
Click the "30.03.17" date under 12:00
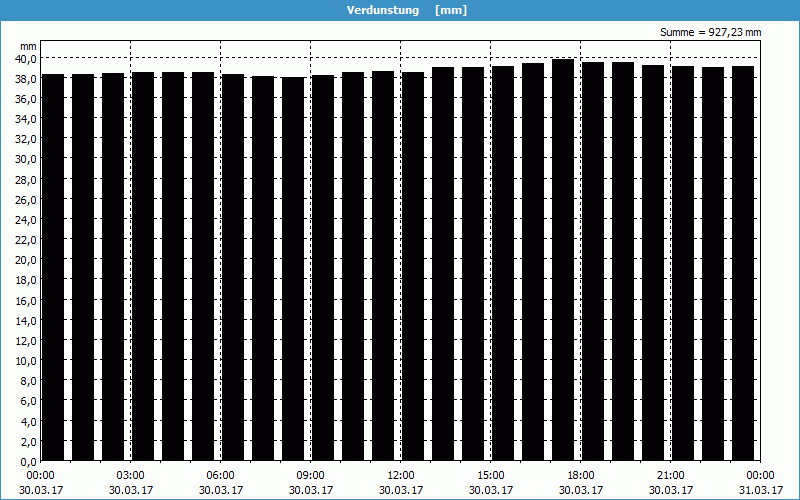401,490
